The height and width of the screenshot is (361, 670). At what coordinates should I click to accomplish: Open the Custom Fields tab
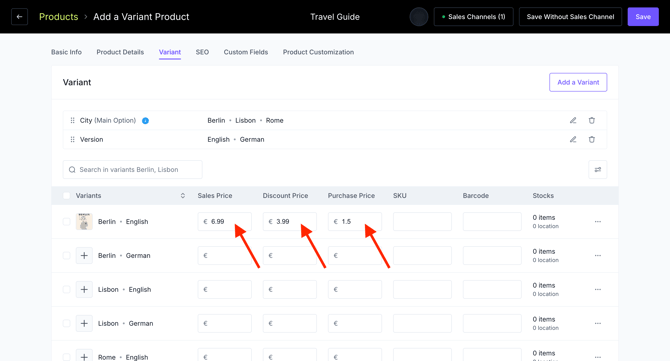246,52
